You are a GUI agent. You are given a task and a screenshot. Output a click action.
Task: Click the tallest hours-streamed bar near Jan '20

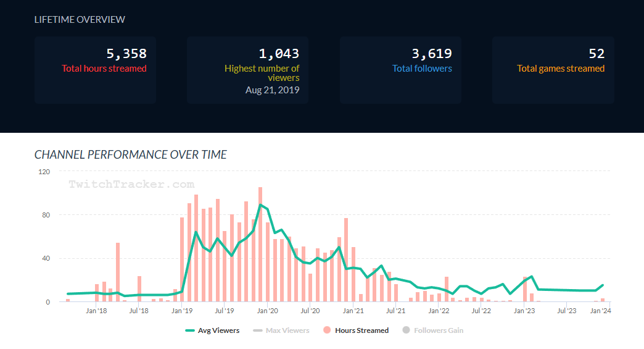260,244
